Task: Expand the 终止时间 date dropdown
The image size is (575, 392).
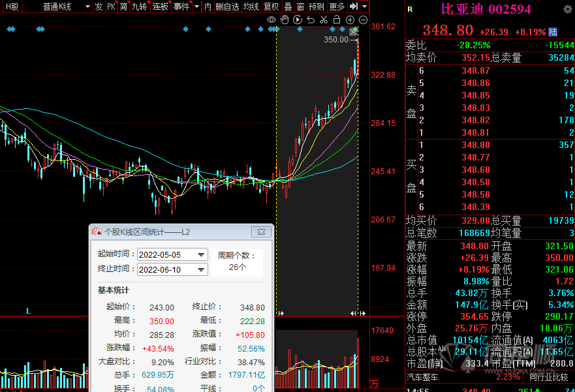Action: click(x=201, y=269)
